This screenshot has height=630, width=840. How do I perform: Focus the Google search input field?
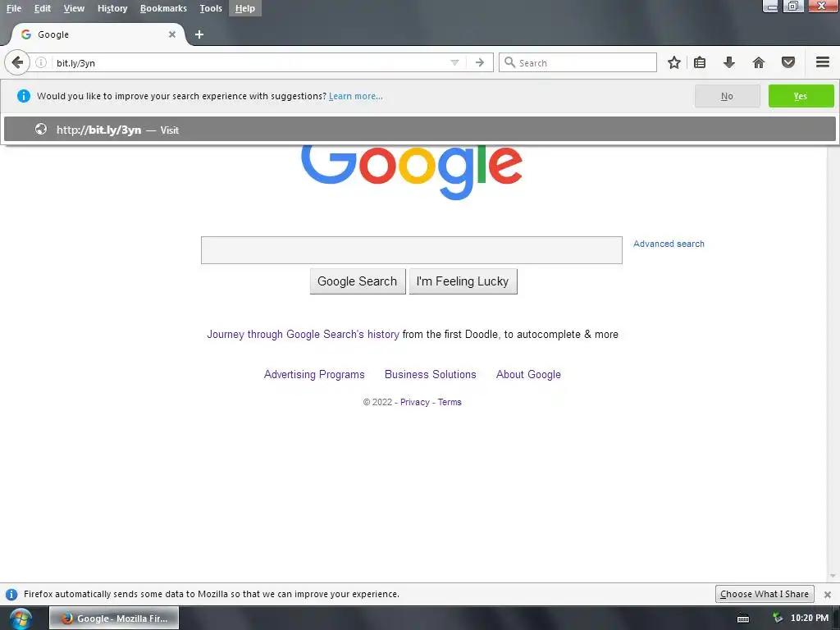412,250
